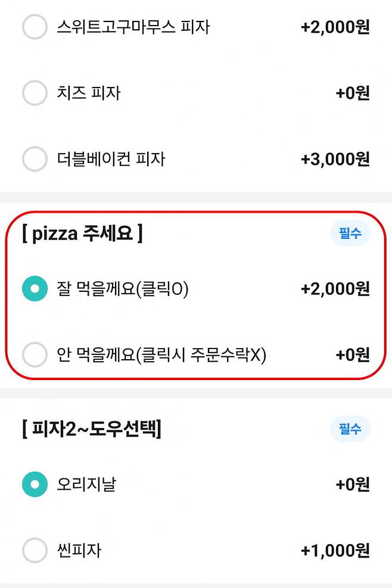Viewport: 392px width, 588px height.
Task: Select the 스위트고구마무스 피자 radio button
Action: tap(34, 26)
